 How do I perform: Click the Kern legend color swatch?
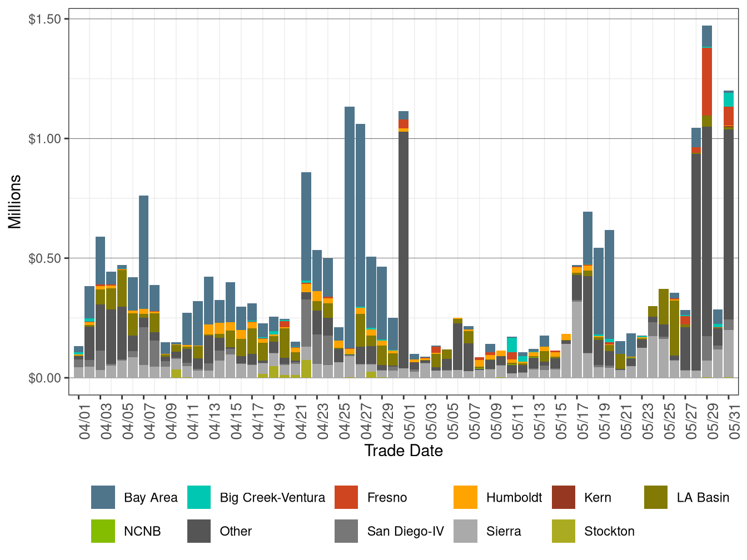click(564, 497)
